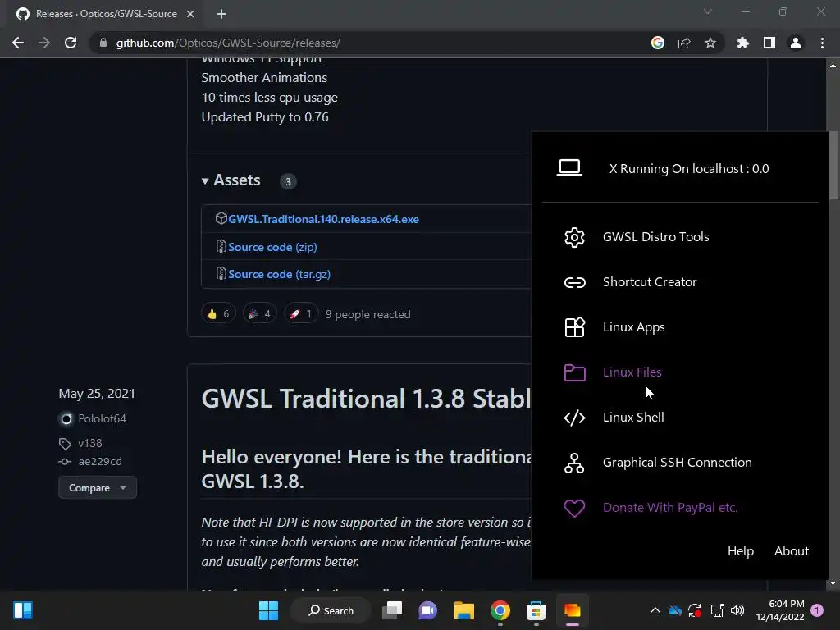Open a new browser tab
Screen dimensions: 840x630
click(x=221, y=14)
